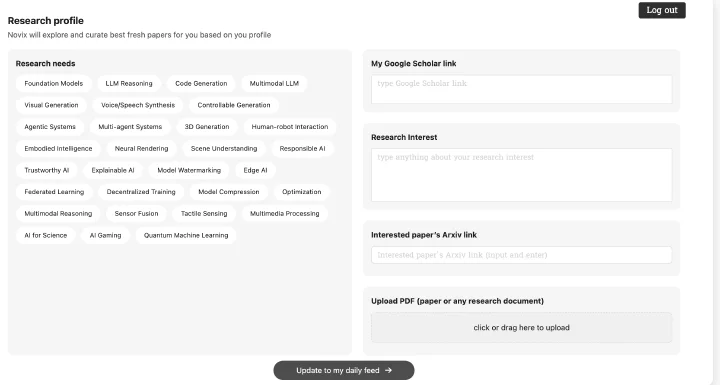Select Quantum Machine Learning tag
This screenshot has height=385, width=720.
click(x=186, y=235)
